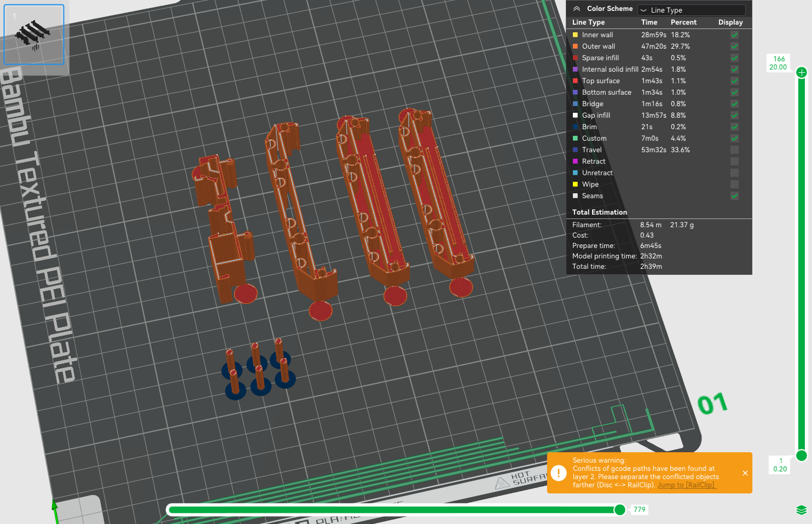Open the Line Type color scheme dropdown
The height and width of the screenshot is (524, 812).
[x=691, y=9]
